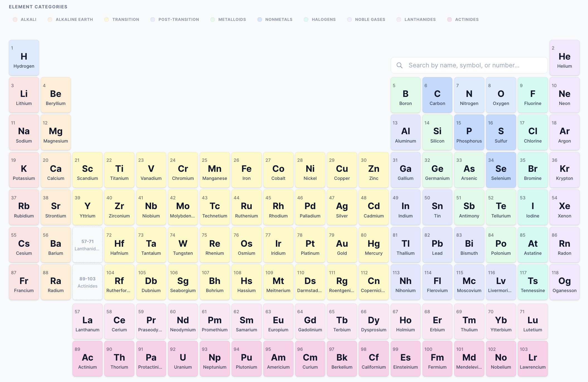This screenshot has height=382, width=588.
Task: Toggle the Actinides category dot
Action: (449, 19)
